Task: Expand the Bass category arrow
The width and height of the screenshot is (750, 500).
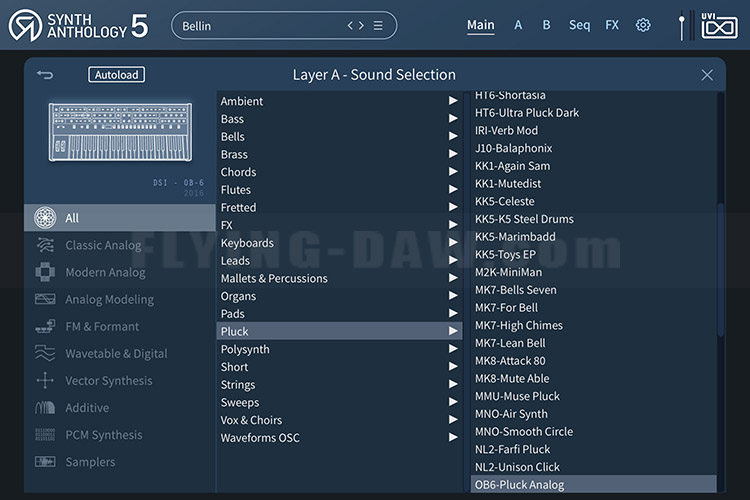Action: (452, 118)
